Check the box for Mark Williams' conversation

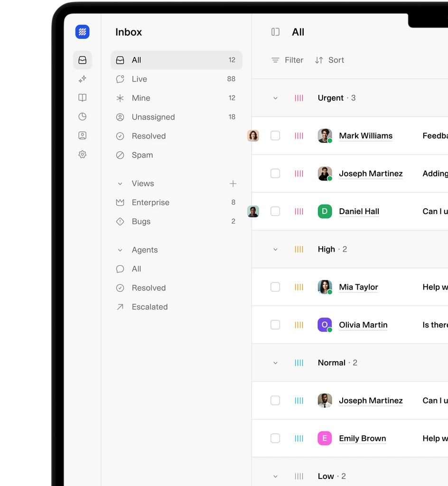(275, 136)
